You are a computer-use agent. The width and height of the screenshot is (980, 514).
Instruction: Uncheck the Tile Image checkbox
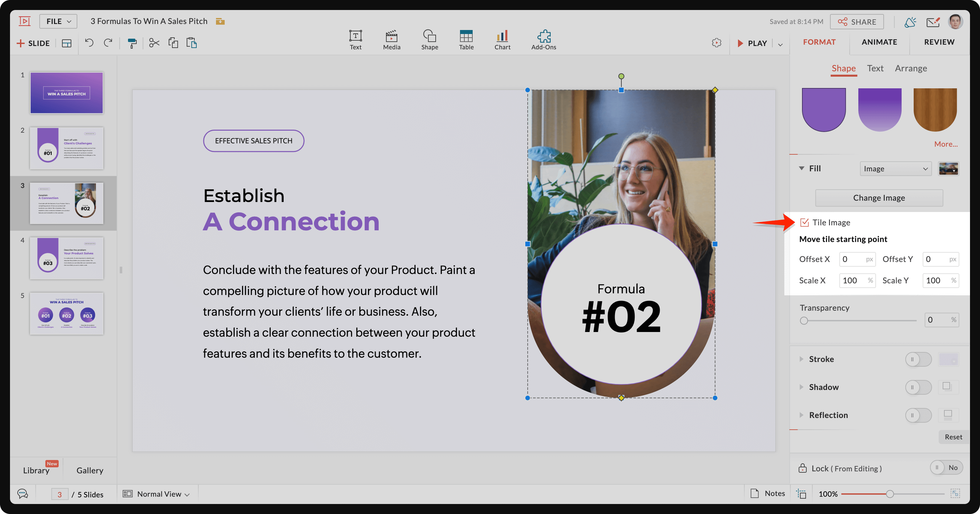click(804, 223)
